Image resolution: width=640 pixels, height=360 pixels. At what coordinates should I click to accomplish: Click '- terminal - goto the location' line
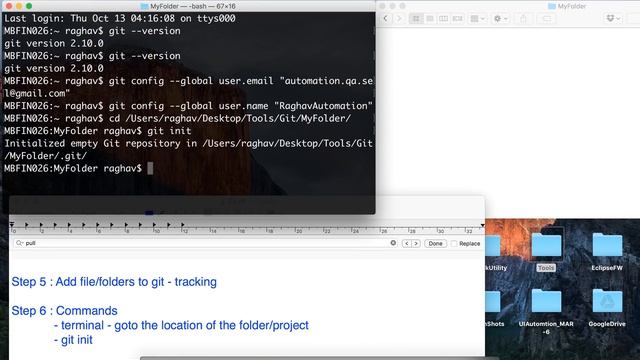(x=181, y=325)
